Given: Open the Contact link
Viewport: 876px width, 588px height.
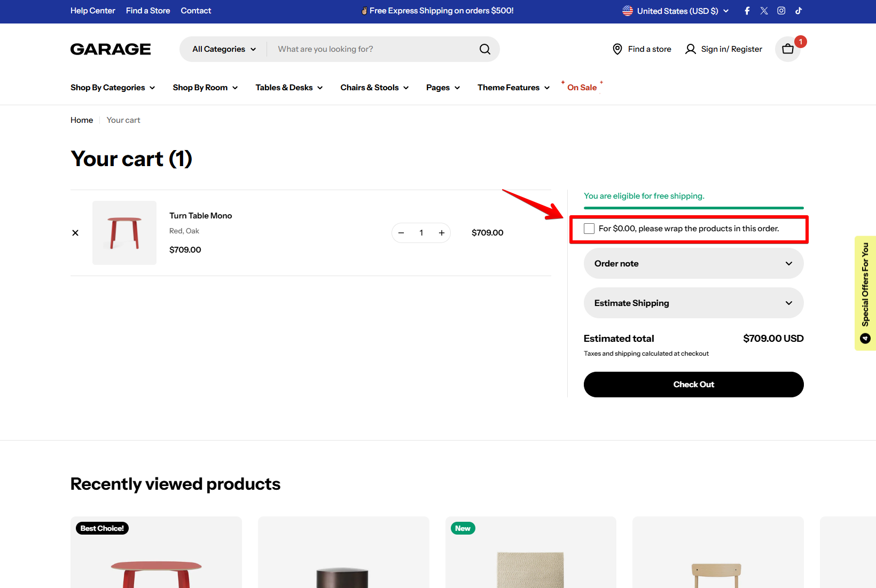Looking at the screenshot, I should [x=195, y=11].
